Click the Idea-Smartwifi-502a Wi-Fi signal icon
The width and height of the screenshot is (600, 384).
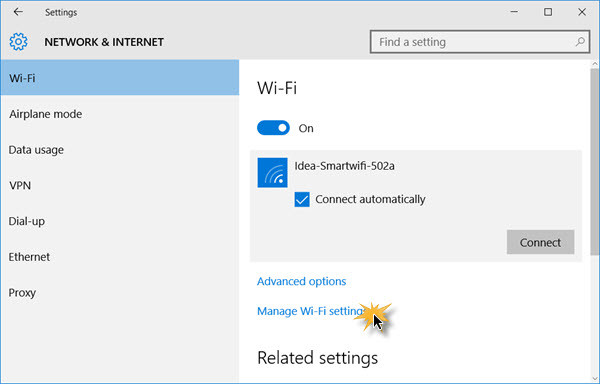[272, 172]
